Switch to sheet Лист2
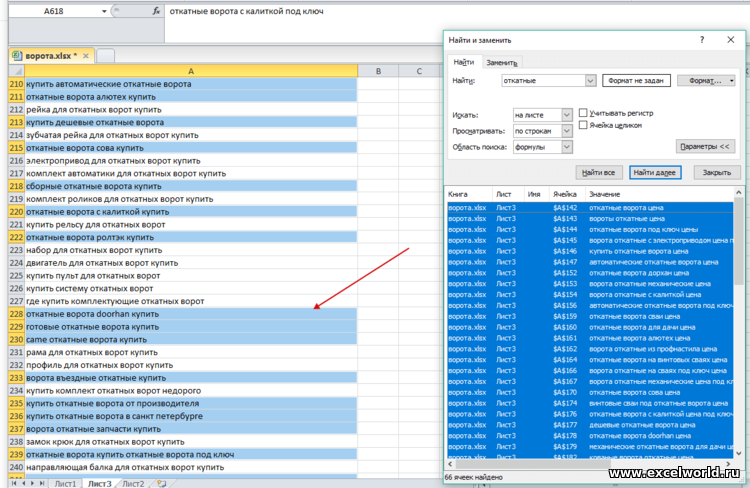The height and width of the screenshot is (488, 750). pos(133,484)
